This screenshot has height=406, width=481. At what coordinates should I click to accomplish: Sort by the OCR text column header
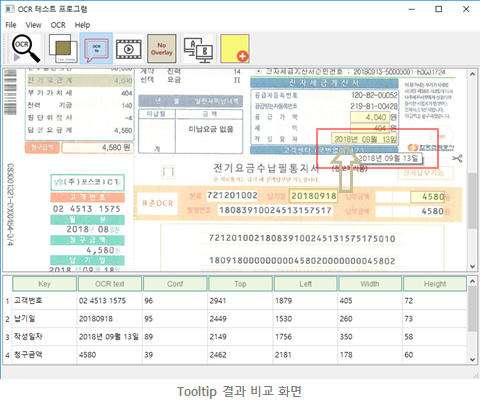[x=110, y=284]
